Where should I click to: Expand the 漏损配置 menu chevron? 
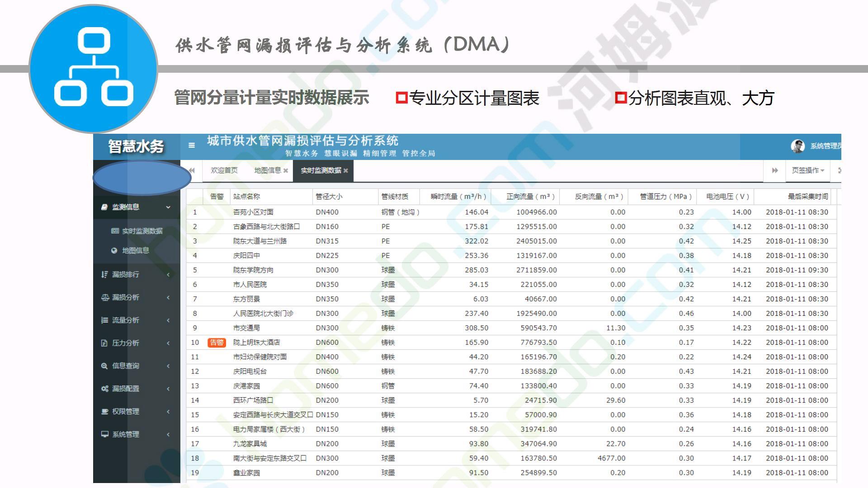[168, 389]
